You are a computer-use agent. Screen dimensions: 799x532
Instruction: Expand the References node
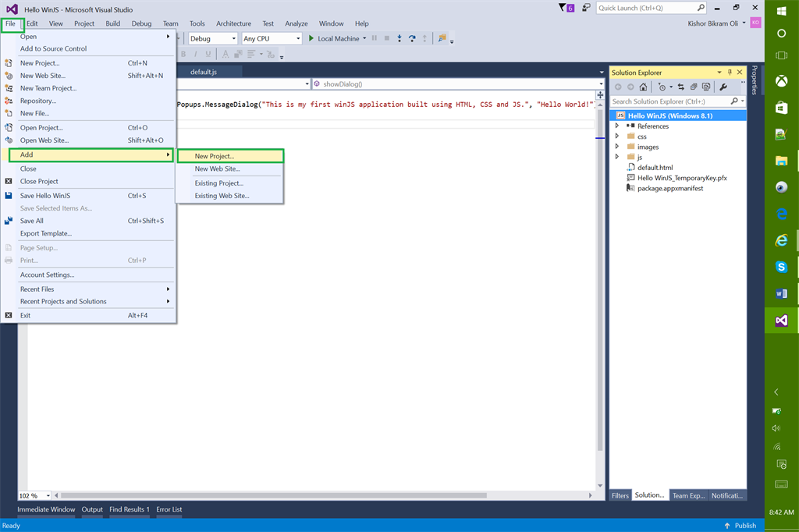click(617, 126)
